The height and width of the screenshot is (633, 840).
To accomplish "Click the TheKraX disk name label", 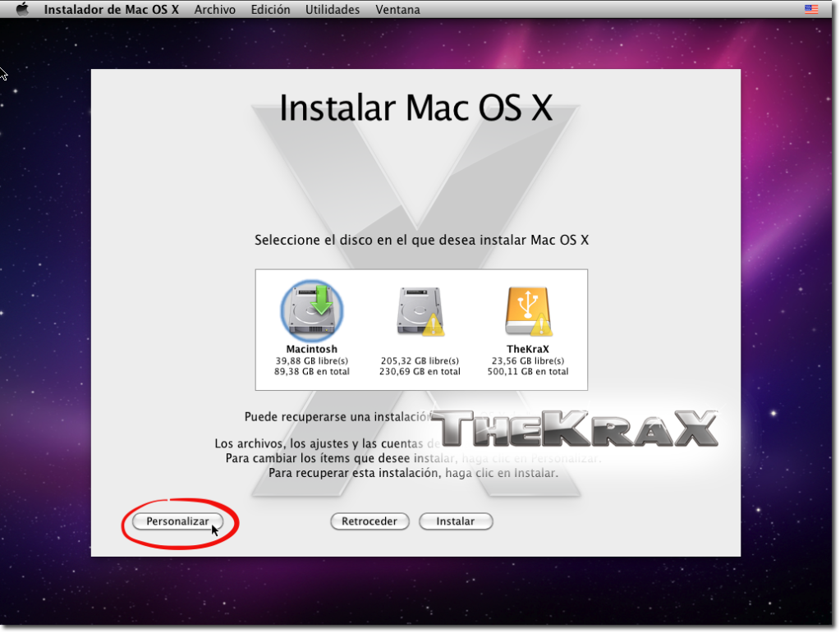I will 528,349.
